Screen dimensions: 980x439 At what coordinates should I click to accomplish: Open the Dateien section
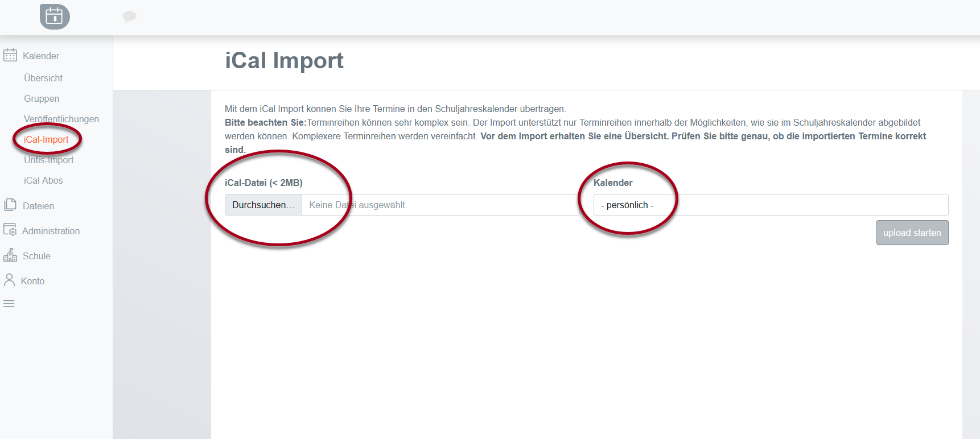coord(39,206)
